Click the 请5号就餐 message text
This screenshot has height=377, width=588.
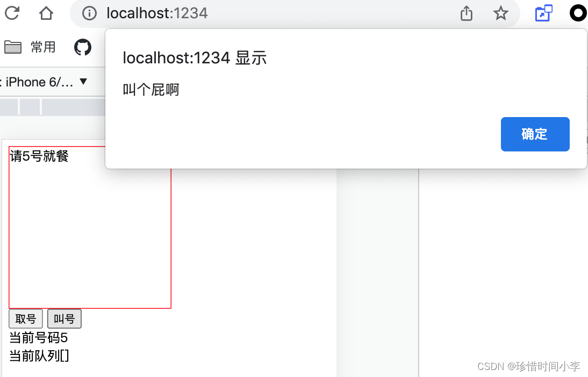(39, 156)
